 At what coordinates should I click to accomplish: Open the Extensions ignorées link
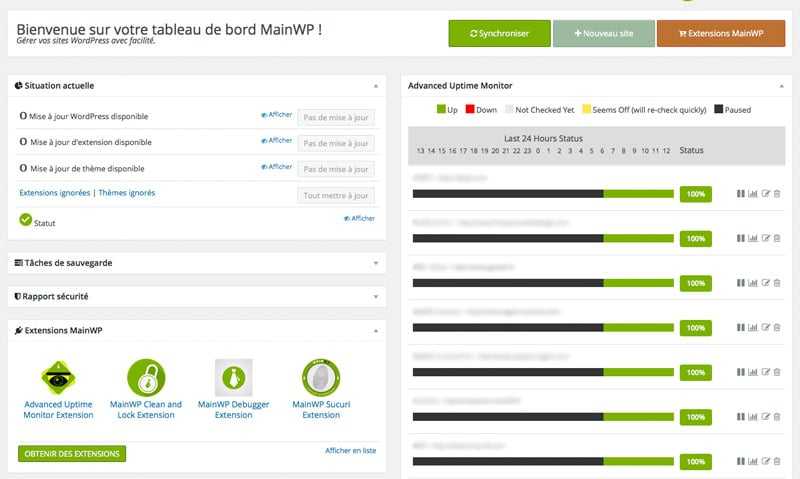click(x=55, y=193)
